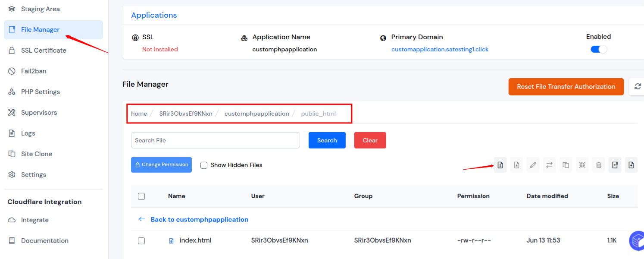Image resolution: width=644 pixels, height=259 pixels.
Task: Click the download file icon
Action: 516,165
